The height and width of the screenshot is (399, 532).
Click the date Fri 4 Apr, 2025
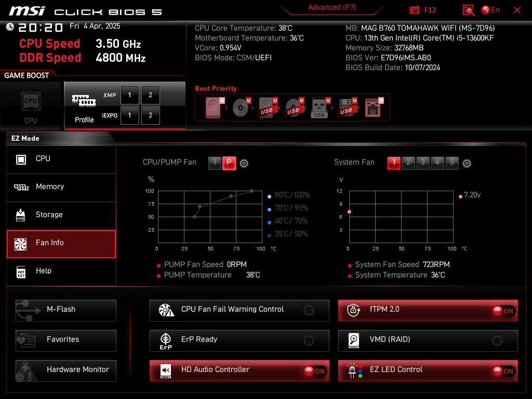[x=95, y=26]
